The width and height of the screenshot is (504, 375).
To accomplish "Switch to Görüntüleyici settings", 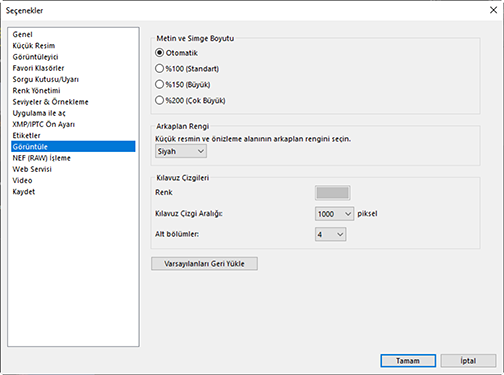I will coord(73,57).
